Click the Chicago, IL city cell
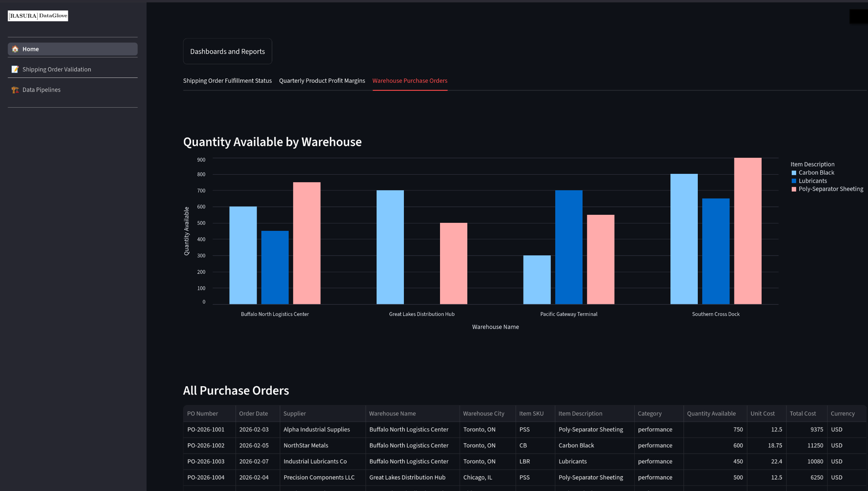 [487, 478]
